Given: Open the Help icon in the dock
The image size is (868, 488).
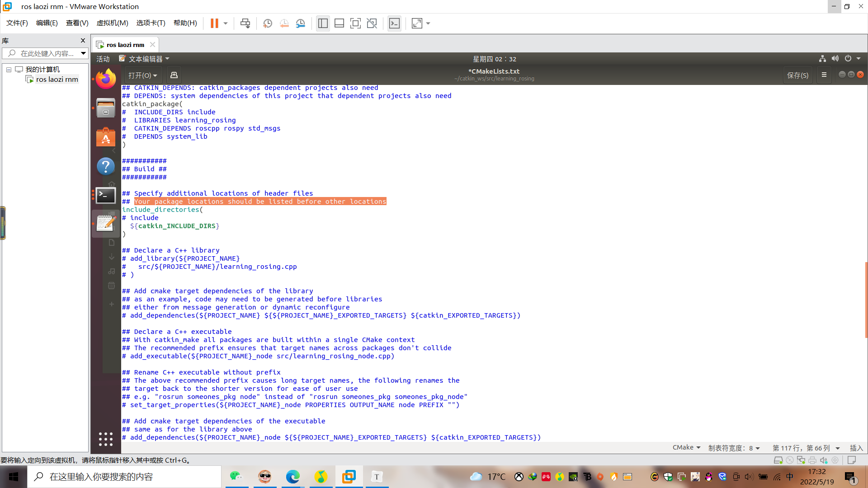Looking at the screenshot, I should click(x=106, y=166).
